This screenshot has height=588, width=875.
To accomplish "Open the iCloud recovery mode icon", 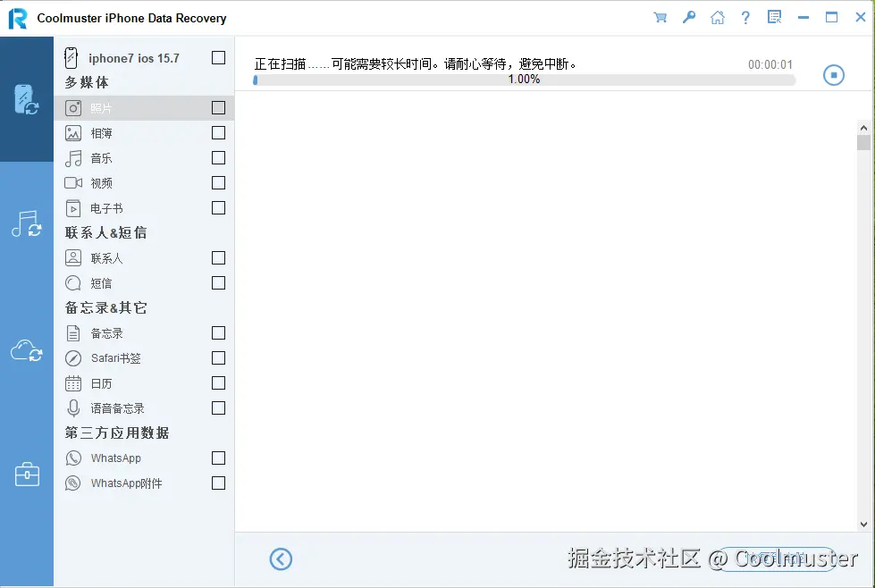I will click(27, 351).
